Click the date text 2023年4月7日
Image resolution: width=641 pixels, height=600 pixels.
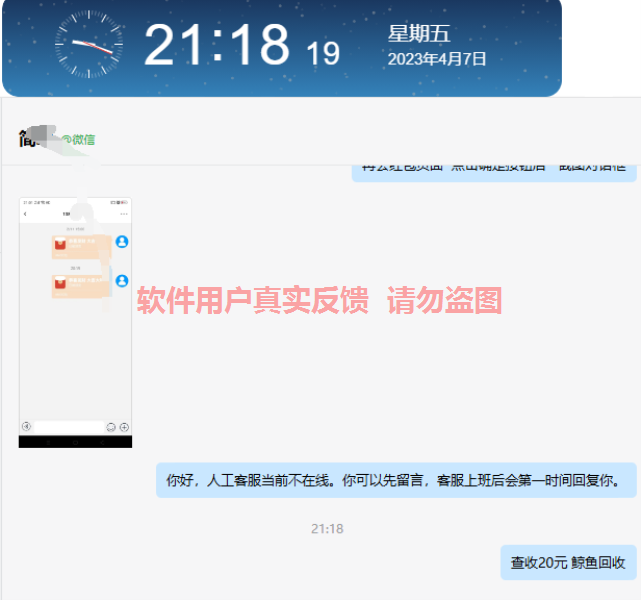click(x=437, y=59)
